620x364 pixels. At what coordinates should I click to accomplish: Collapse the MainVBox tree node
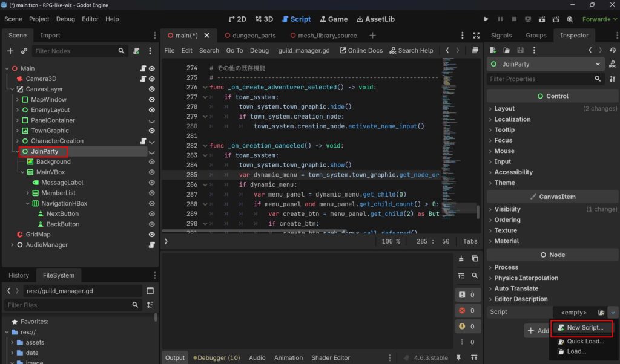[x=22, y=172]
